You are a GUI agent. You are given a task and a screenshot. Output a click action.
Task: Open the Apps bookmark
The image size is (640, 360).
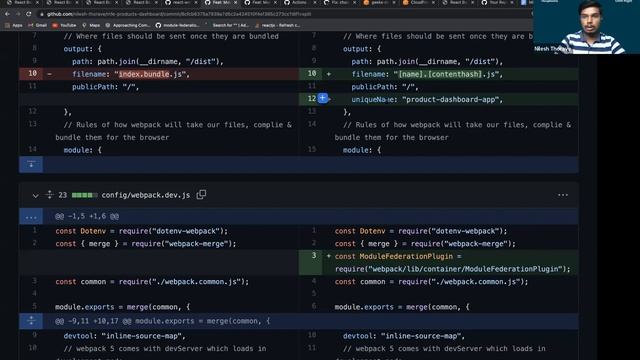pyautogui.click(x=14, y=25)
